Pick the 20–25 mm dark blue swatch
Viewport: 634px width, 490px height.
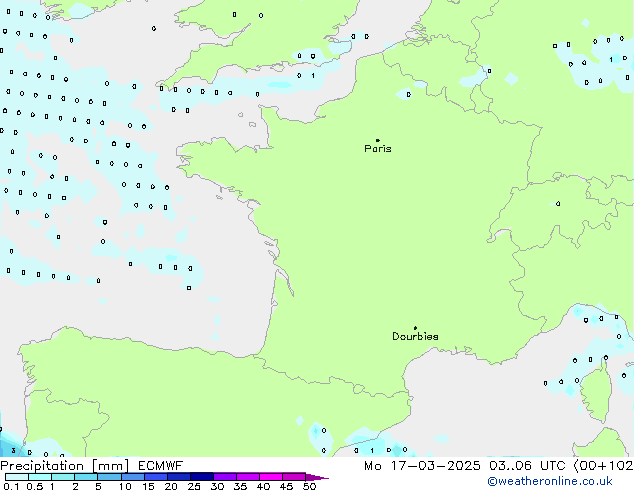179,477
